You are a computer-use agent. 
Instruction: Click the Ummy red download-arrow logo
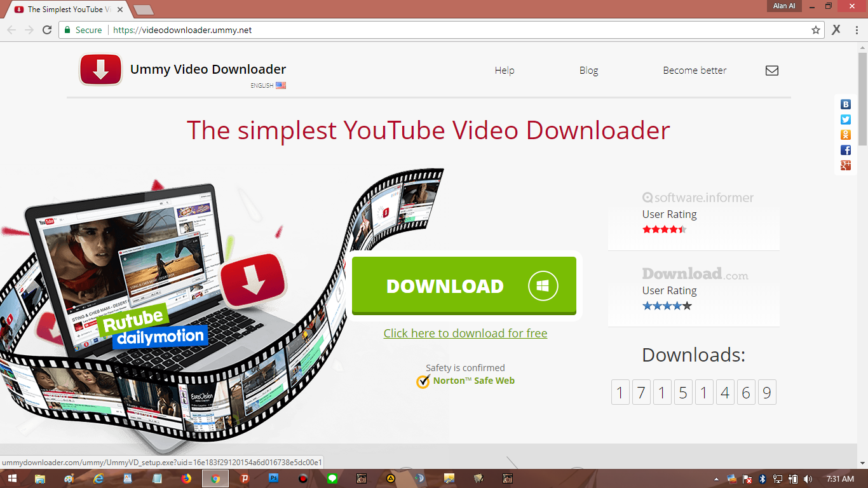(100, 69)
